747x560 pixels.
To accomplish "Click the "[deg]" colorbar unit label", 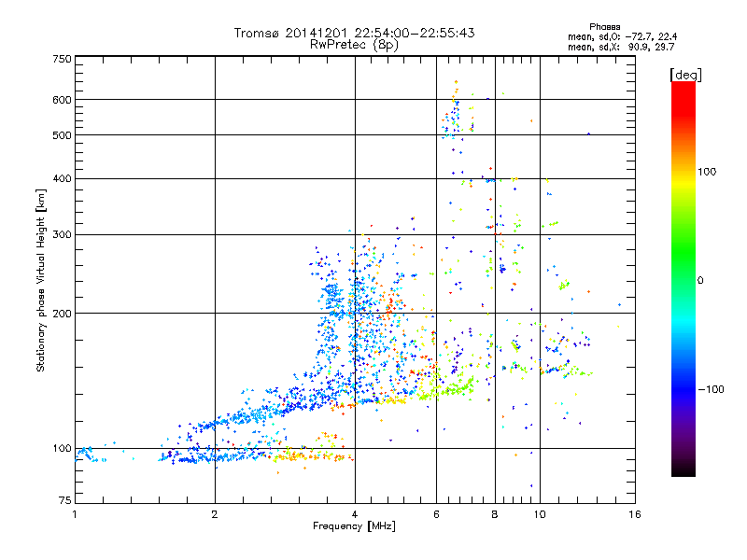I will point(685,75).
